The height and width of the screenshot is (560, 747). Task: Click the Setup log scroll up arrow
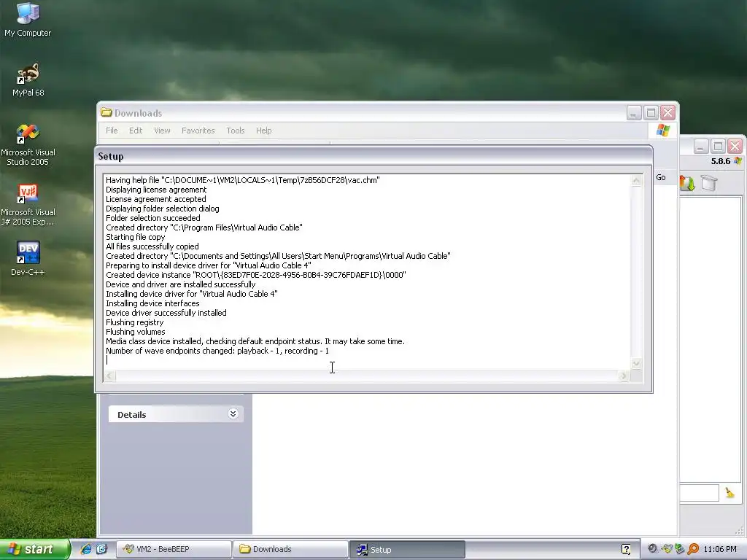click(636, 180)
